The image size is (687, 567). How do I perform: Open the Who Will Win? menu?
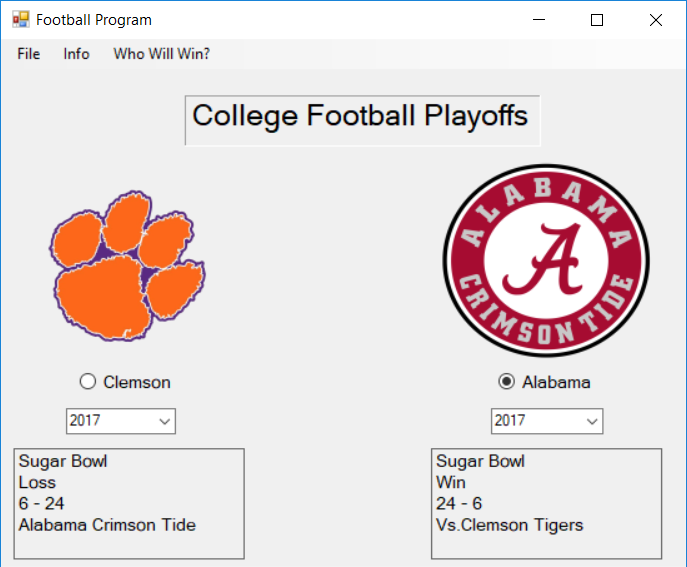(162, 54)
